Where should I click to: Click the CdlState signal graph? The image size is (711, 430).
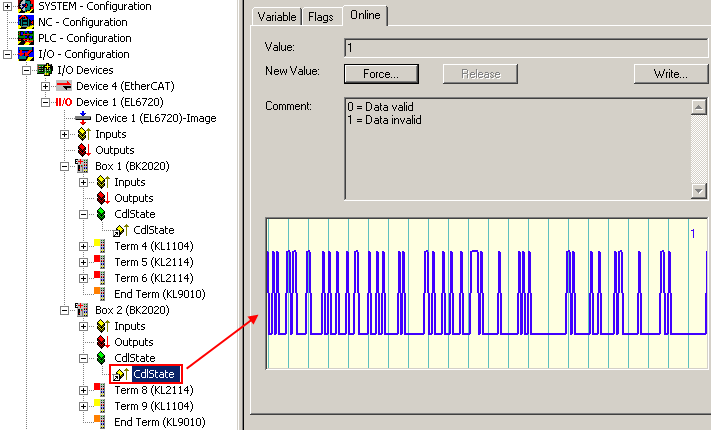pyautogui.click(x=487, y=293)
